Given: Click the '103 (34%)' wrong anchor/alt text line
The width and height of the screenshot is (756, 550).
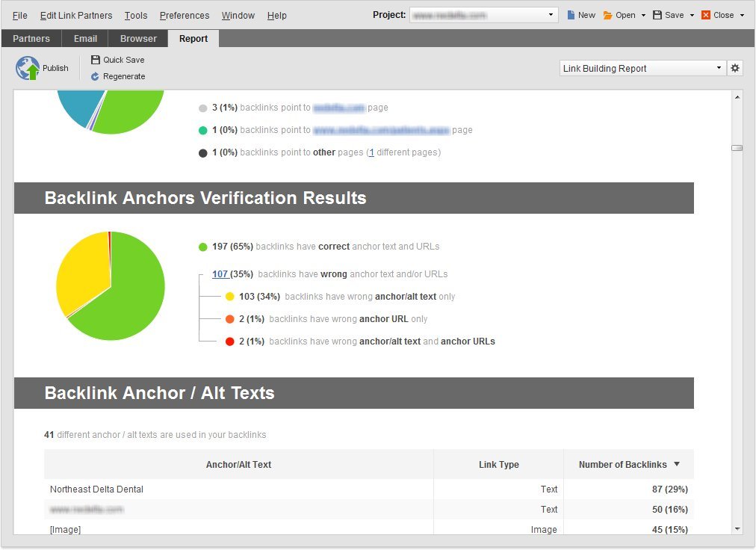Looking at the screenshot, I should pos(347,296).
